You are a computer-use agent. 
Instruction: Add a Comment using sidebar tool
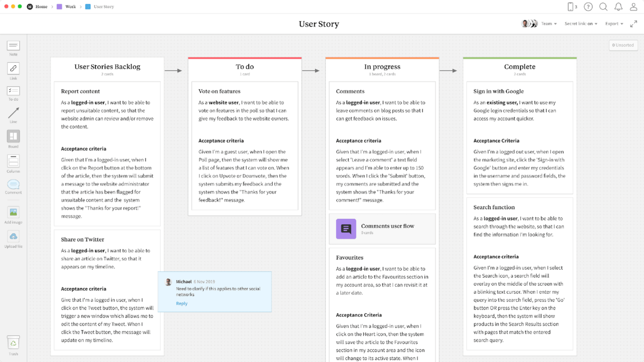point(13,184)
